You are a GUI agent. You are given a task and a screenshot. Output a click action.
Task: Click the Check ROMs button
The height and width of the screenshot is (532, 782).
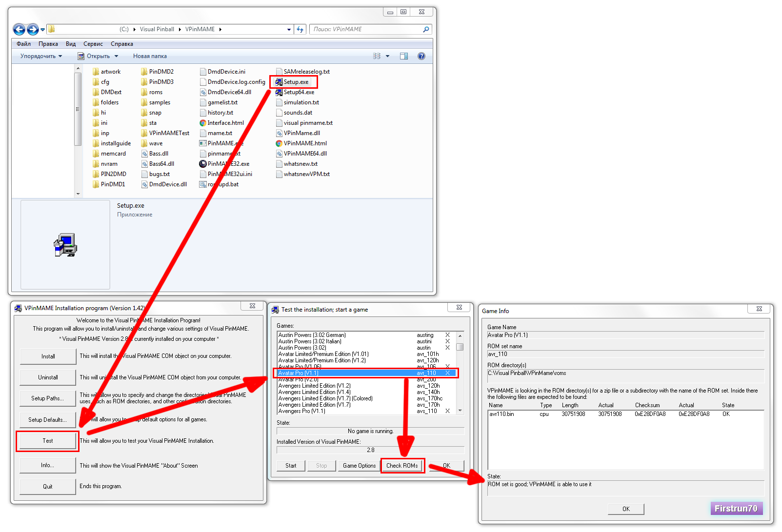(402, 466)
